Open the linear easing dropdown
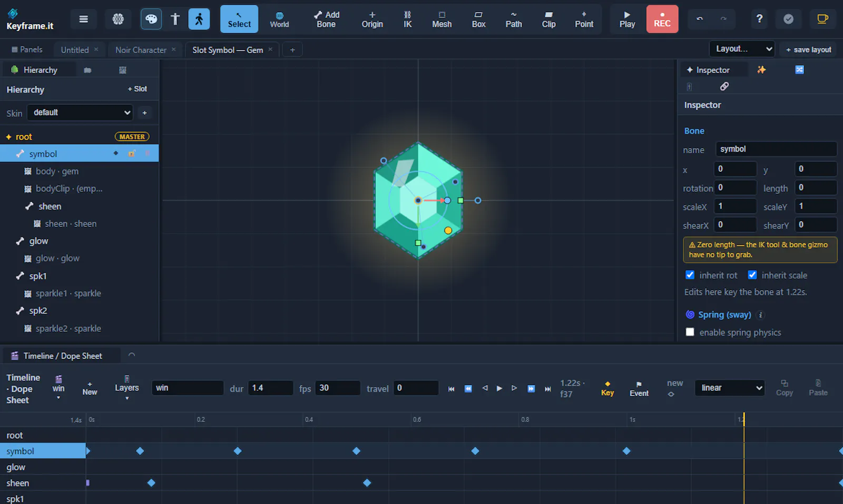The width and height of the screenshot is (843, 504). pos(730,388)
